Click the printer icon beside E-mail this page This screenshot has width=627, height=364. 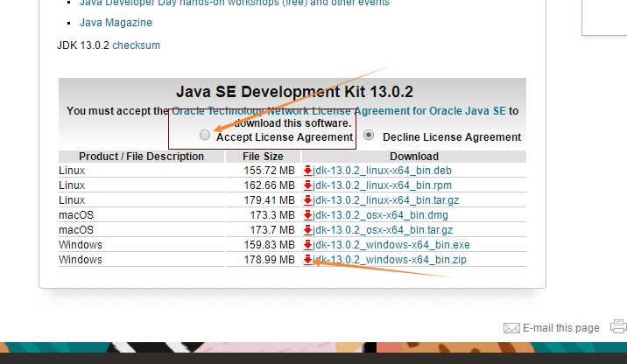(618, 326)
